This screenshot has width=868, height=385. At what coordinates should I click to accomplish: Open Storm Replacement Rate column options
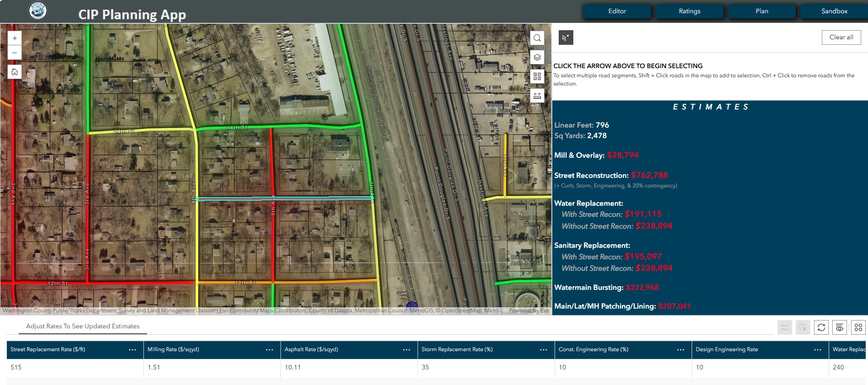tap(544, 350)
